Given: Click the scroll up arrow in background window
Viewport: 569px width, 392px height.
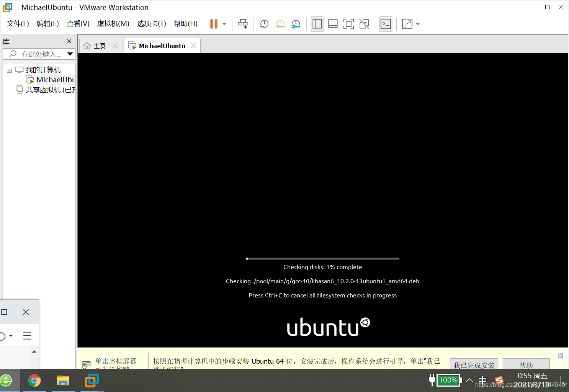Looking at the screenshot, I should pyautogui.click(x=34, y=351).
